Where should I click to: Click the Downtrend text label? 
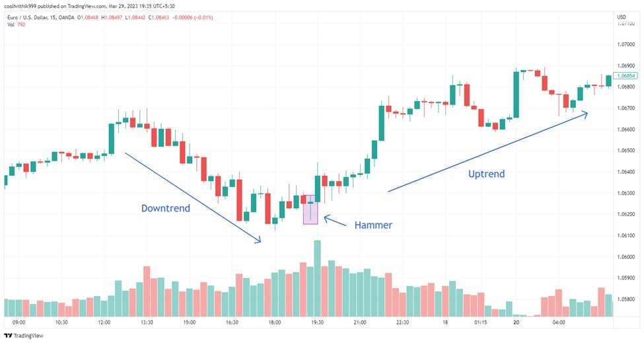click(x=166, y=208)
